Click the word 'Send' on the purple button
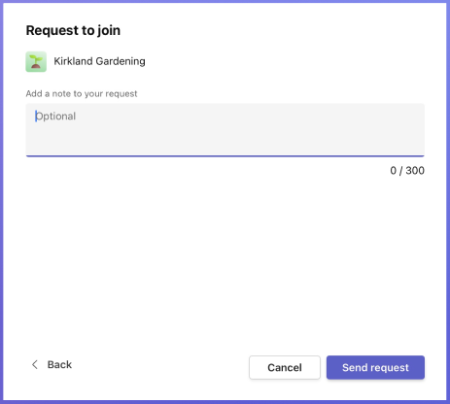 tap(354, 367)
